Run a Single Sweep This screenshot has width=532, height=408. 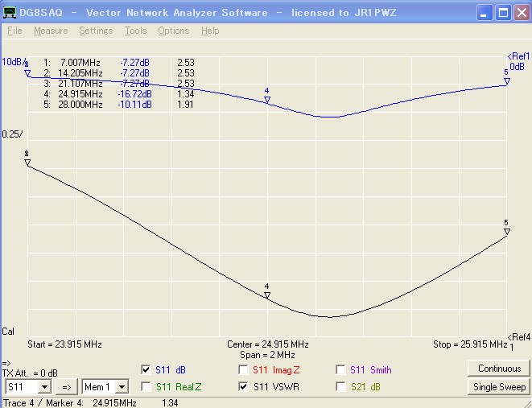point(499,387)
